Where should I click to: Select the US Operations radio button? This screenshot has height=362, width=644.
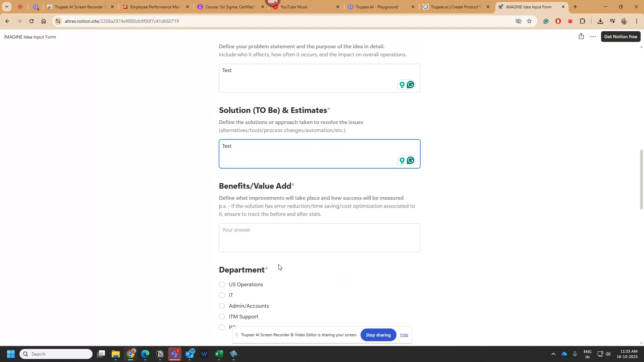point(222,284)
